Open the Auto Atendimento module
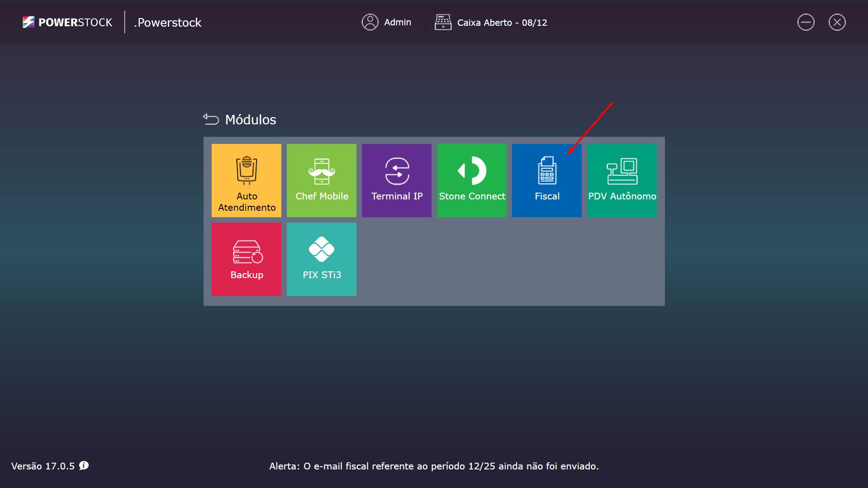 (247, 180)
